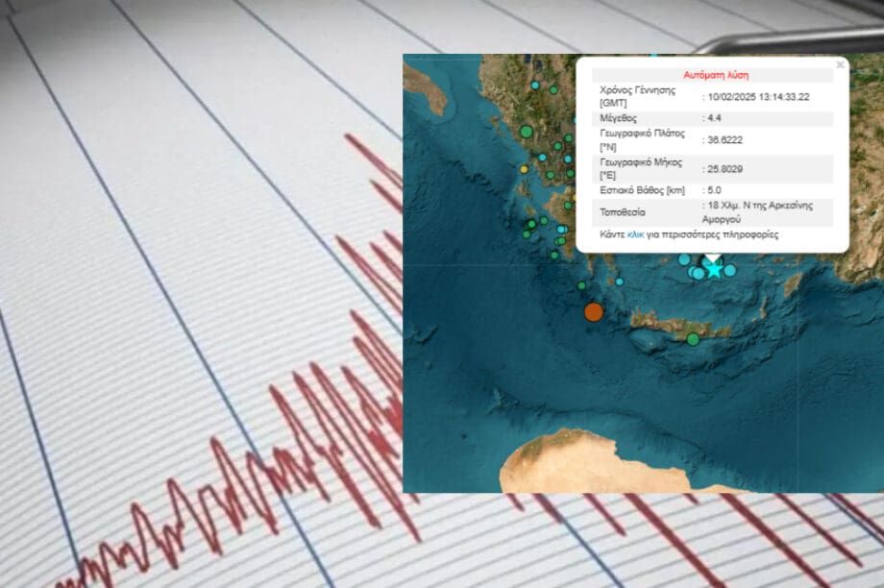
Task: Select the yellow earthquake marker
Action: (x=525, y=169)
